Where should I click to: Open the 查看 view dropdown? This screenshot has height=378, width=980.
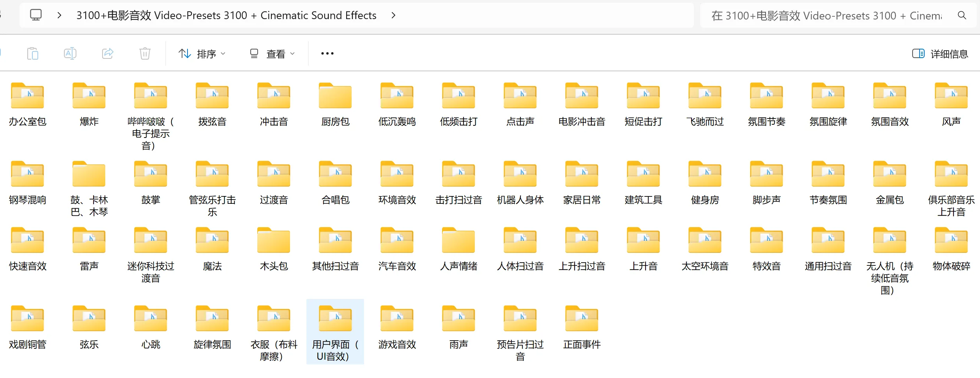272,54
